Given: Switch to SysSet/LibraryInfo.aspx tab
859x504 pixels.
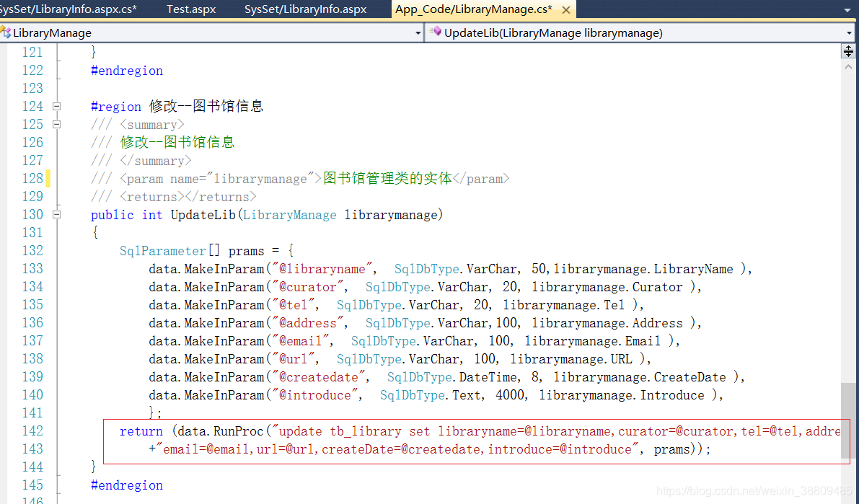Looking at the screenshot, I should [x=305, y=9].
